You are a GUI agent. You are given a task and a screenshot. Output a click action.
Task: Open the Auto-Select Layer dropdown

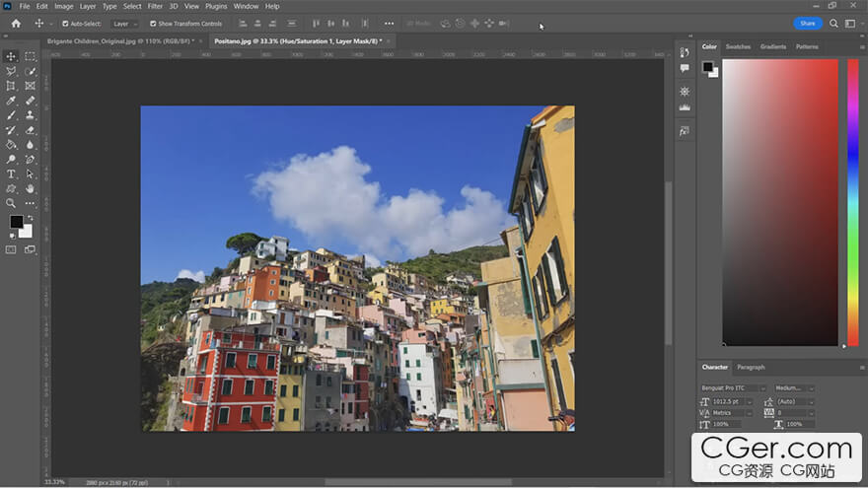tap(124, 24)
